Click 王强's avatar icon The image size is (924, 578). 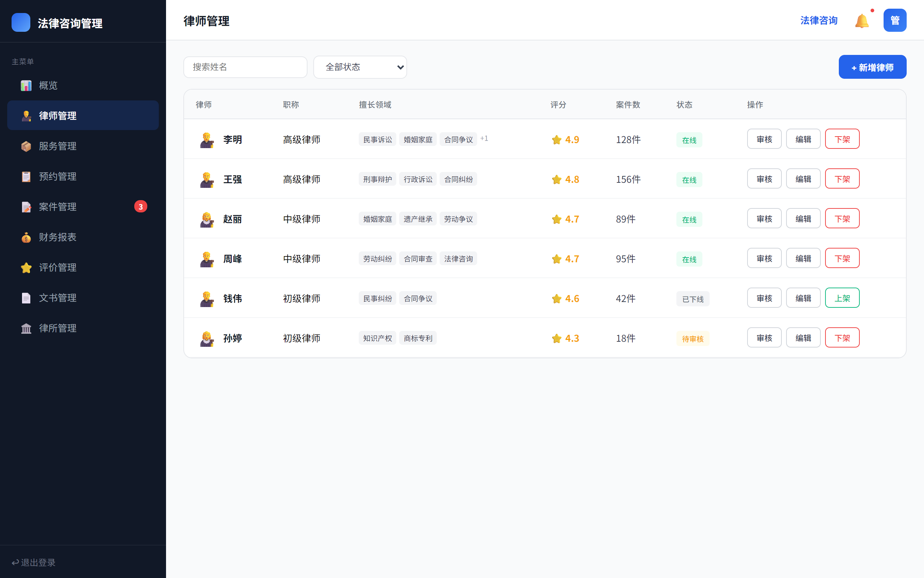(206, 180)
